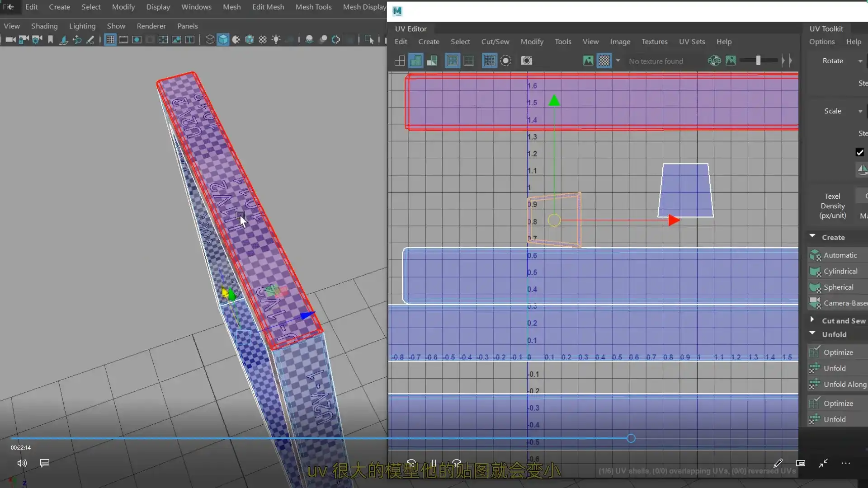Click the UV snapshot camera icon
This screenshot has height=488, width=868.
(x=526, y=61)
